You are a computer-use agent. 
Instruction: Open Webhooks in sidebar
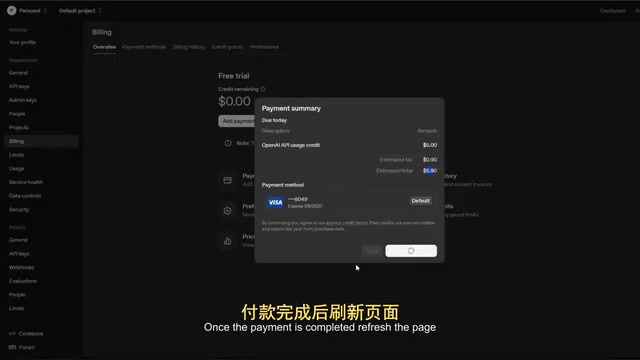[x=22, y=267]
